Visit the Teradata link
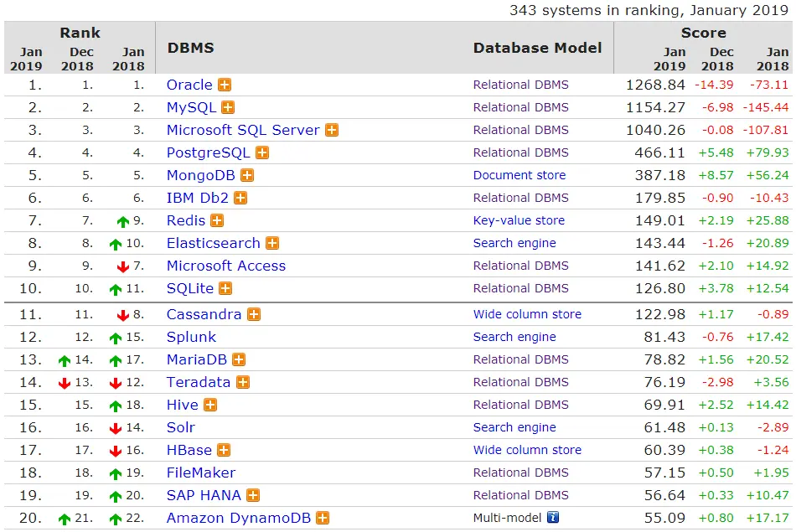Image resolution: width=796 pixels, height=532 pixels. [199, 382]
